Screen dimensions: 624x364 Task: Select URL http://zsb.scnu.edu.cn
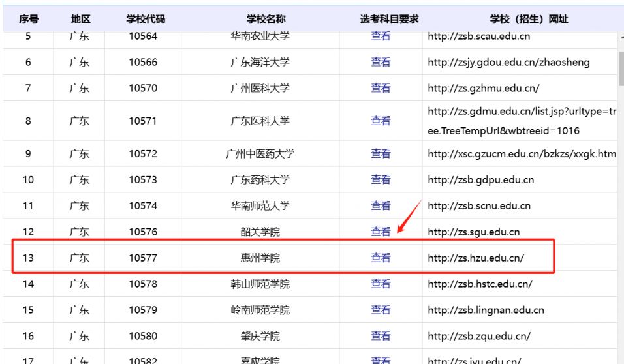pos(479,205)
